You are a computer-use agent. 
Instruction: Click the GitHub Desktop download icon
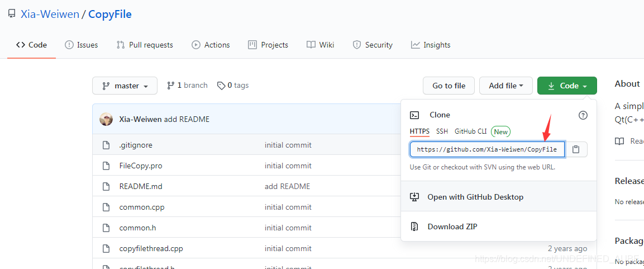[414, 197]
